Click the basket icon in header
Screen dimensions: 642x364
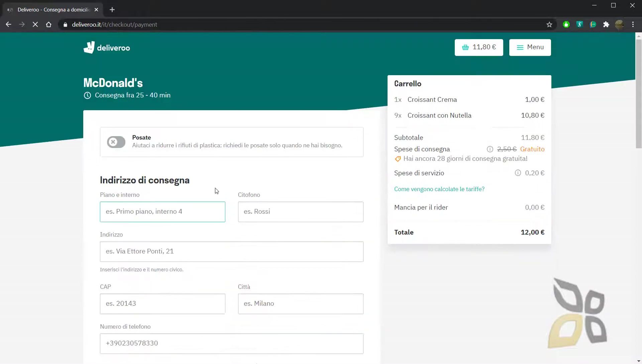click(465, 47)
